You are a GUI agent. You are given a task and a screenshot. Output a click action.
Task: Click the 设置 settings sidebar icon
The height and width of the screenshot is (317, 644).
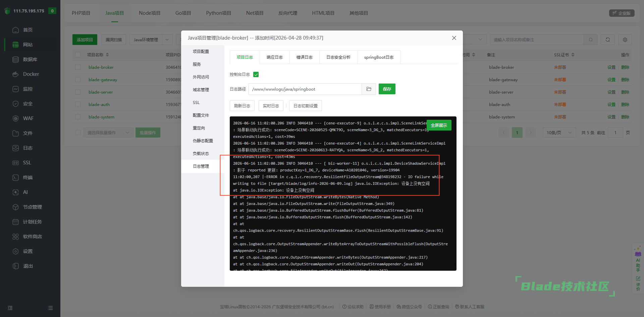[x=15, y=251]
